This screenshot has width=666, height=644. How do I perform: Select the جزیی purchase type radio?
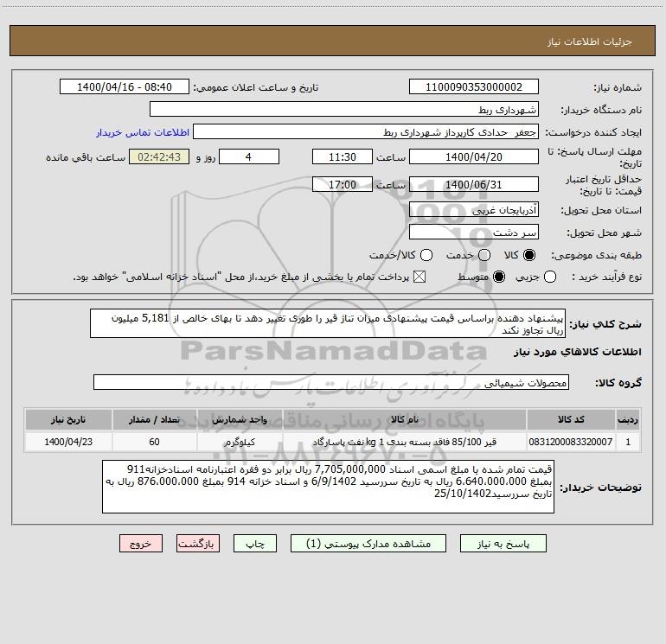pos(550,277)
